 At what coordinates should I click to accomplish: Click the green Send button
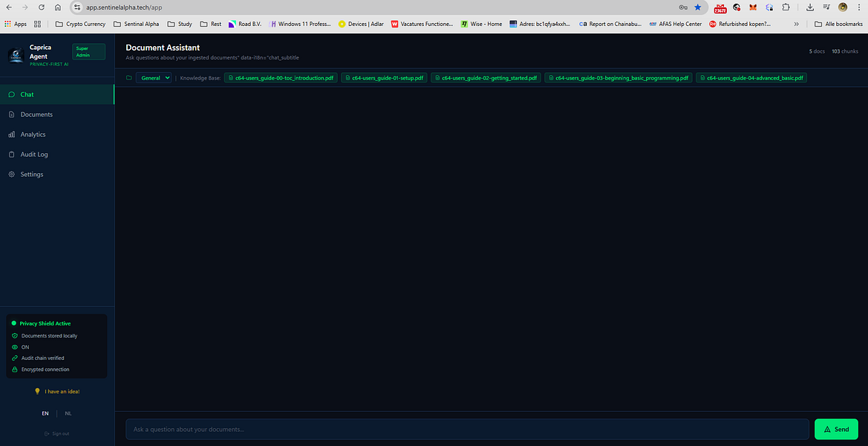coord(837,429)
